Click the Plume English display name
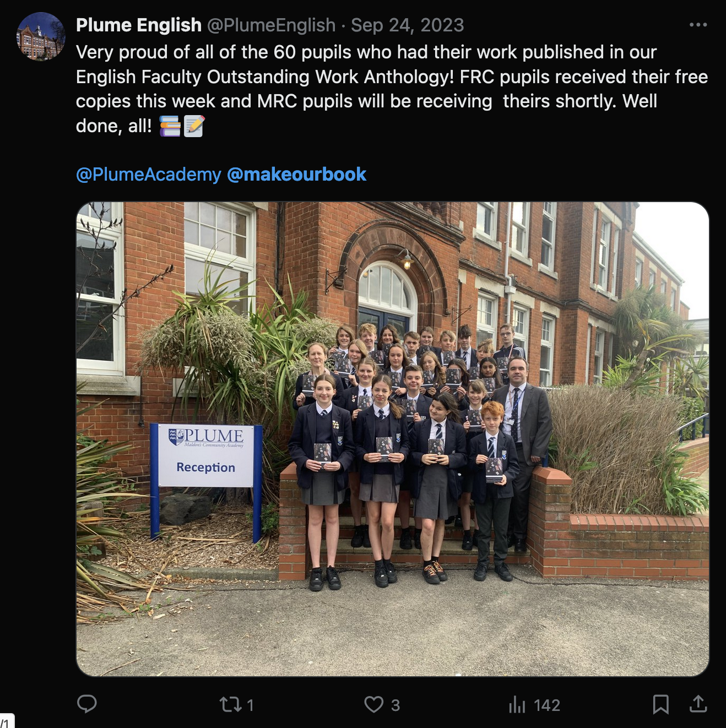 pos(139,25)
